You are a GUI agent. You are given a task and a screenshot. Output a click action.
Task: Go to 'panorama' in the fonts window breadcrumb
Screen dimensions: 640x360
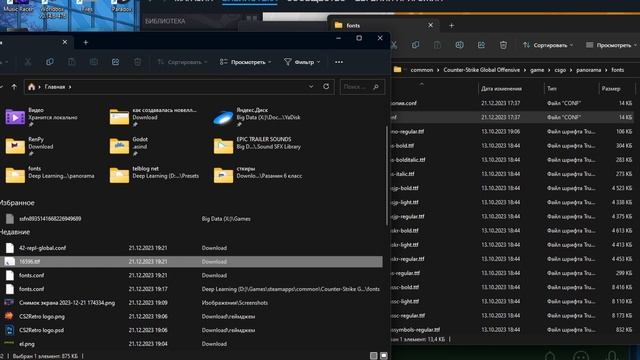pyautogui.click(x=589, y=70)
